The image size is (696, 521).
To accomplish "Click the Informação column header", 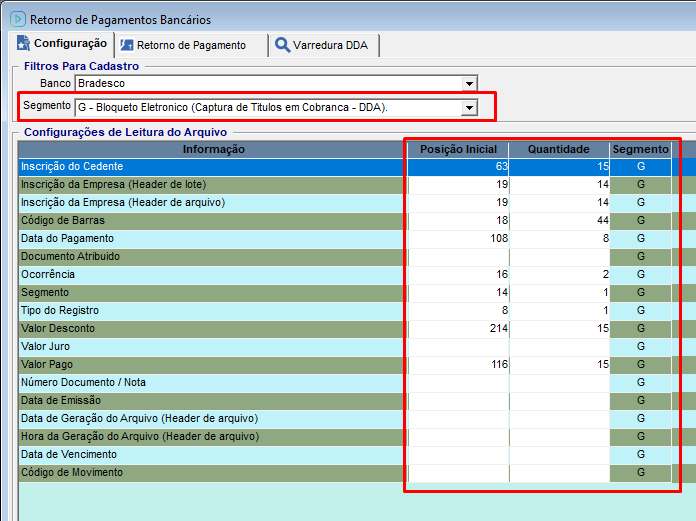I will 213,149.
